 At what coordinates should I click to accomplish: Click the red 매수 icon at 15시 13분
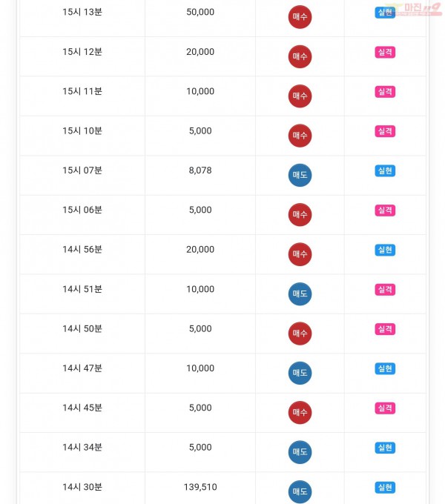(x=300, y=17)
